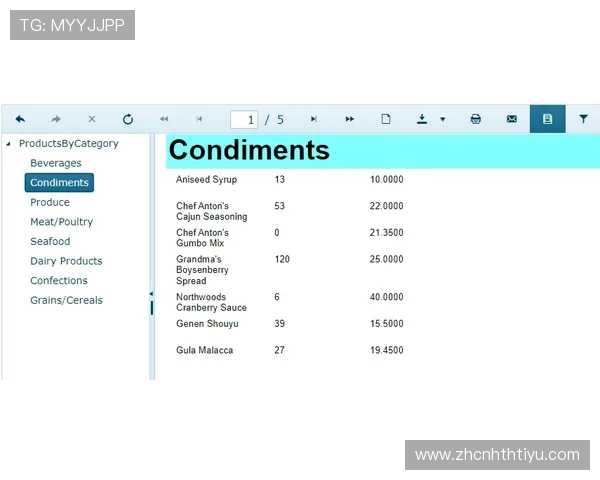Go to the first page

click(164, 119)
